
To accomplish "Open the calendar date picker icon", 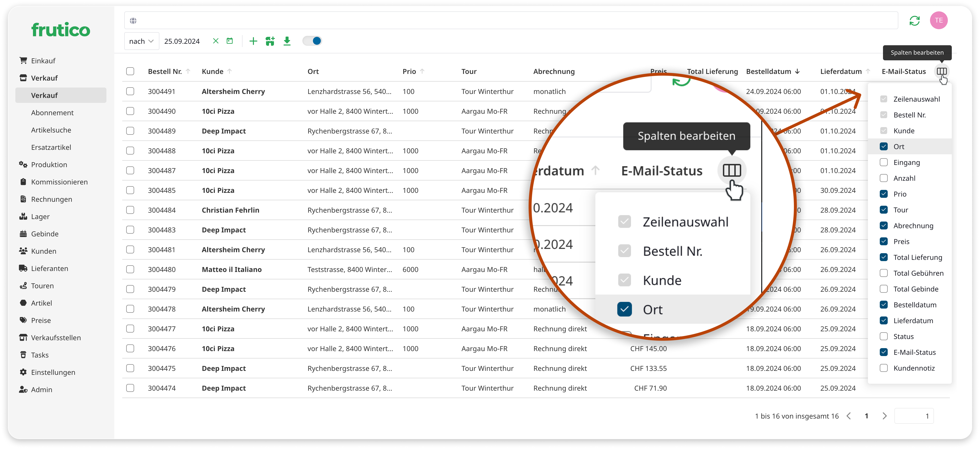I will point(229,41).
